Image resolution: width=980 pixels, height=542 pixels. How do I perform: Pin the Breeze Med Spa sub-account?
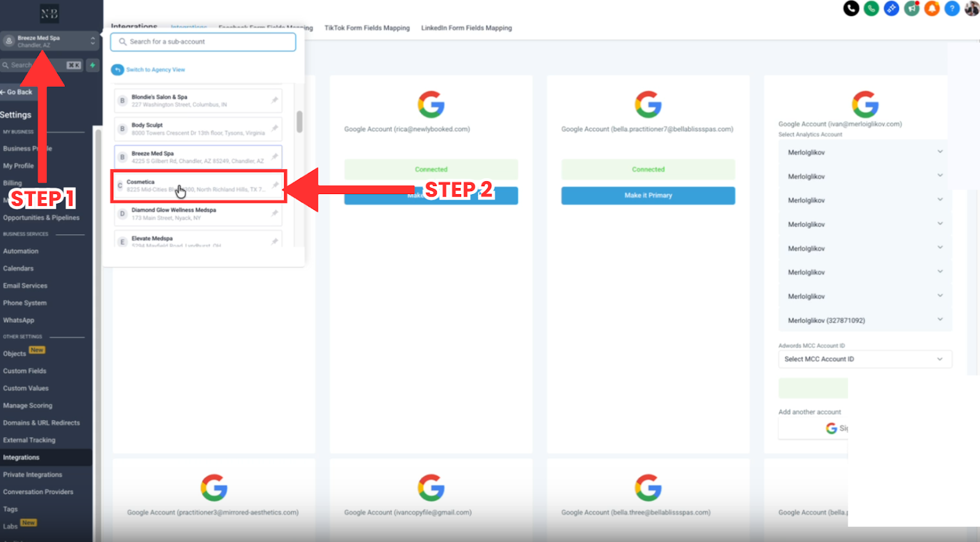pyautogui.click(x=274, y=157)
